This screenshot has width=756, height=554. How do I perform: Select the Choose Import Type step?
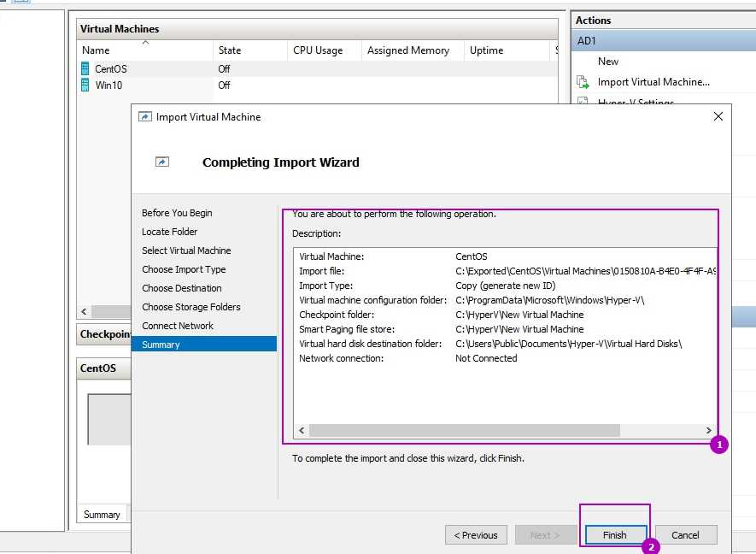coord(184,269)
